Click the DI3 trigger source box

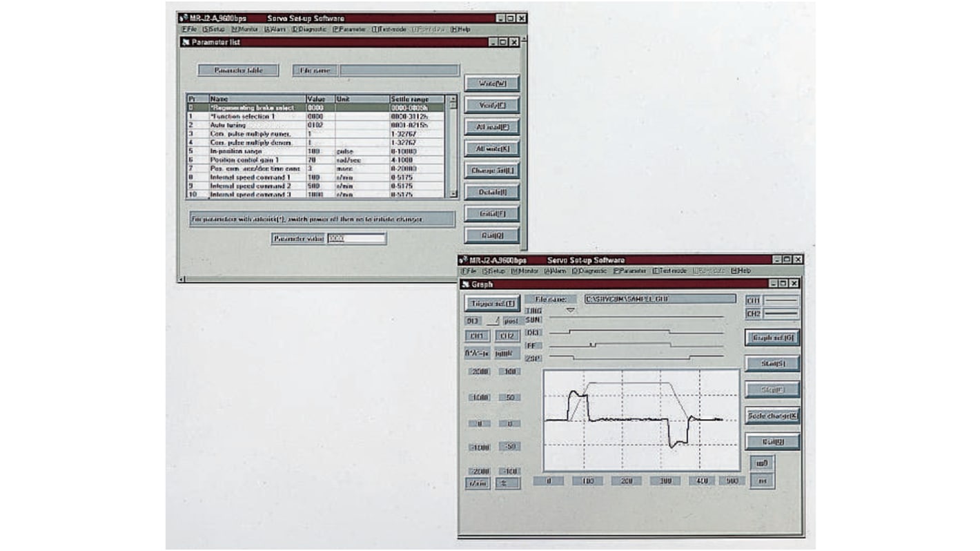(x=473, y=321)
